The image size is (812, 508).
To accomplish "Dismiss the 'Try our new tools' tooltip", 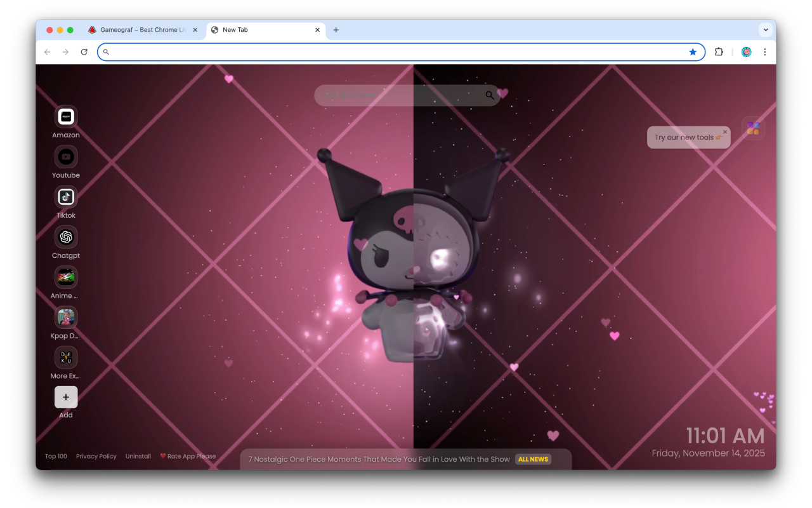I will (x=725, y=132).
